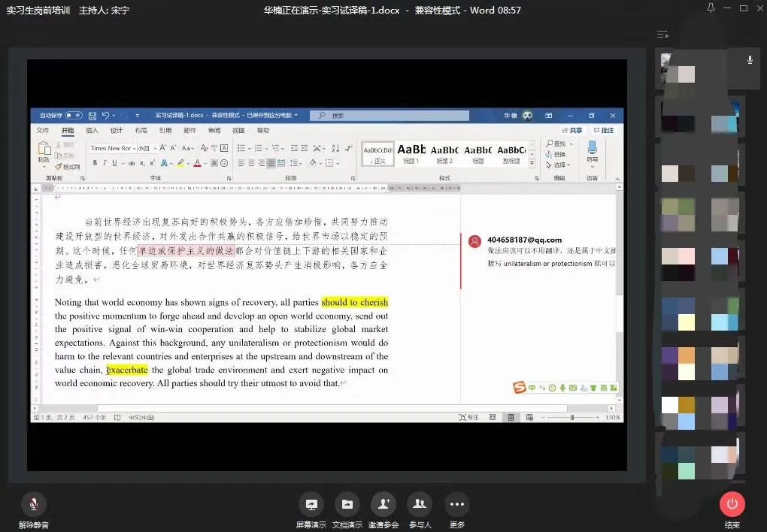Switch to the 审阅 review ribbon tab
Screen dimensions: 767x532
click(214, 131)
